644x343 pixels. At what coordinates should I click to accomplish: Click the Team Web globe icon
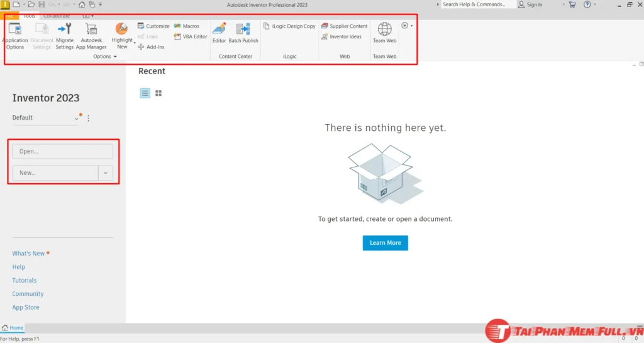coord(384,29)
